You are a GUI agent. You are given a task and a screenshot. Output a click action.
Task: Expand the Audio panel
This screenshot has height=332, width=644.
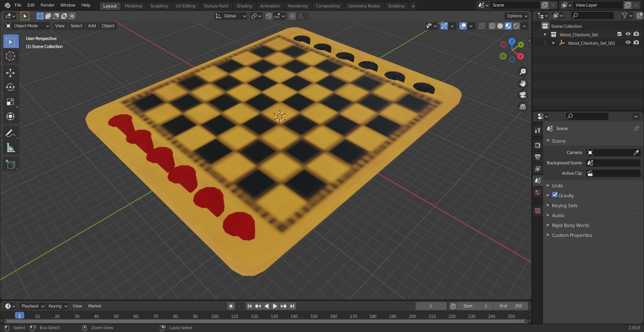tap(558, 215)
